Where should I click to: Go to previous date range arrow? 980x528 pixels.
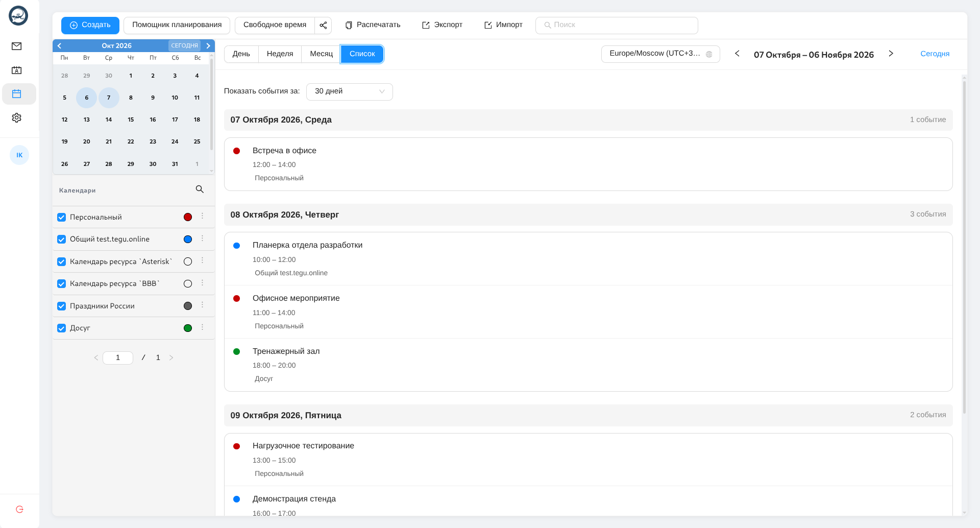(x=737, y=54)
